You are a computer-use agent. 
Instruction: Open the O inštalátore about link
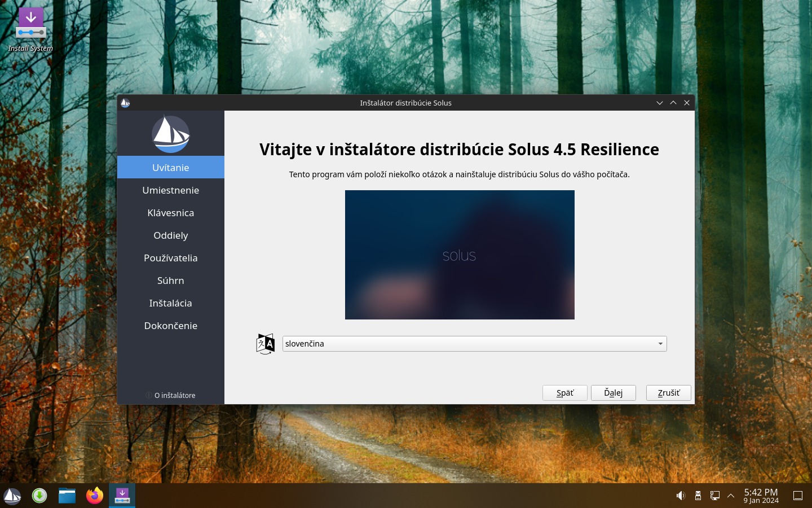pyautogui.click(x=174, y=395)
